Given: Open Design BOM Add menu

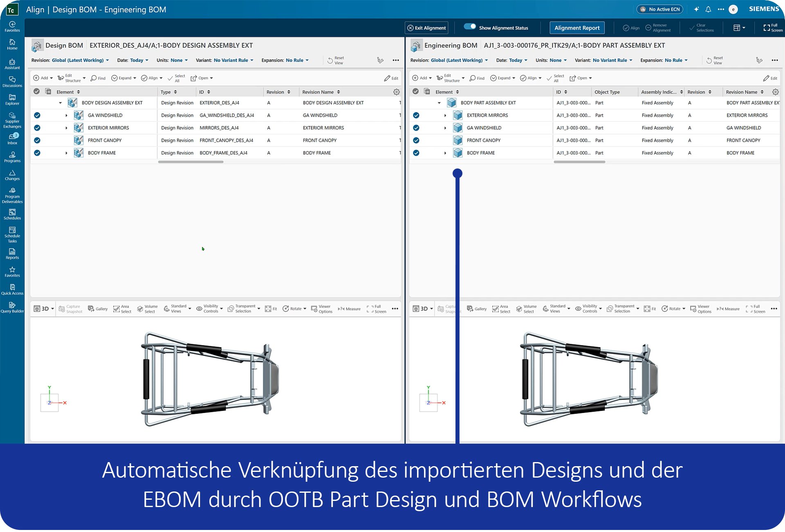Looking at the screenshot, I should pos(43,78).
